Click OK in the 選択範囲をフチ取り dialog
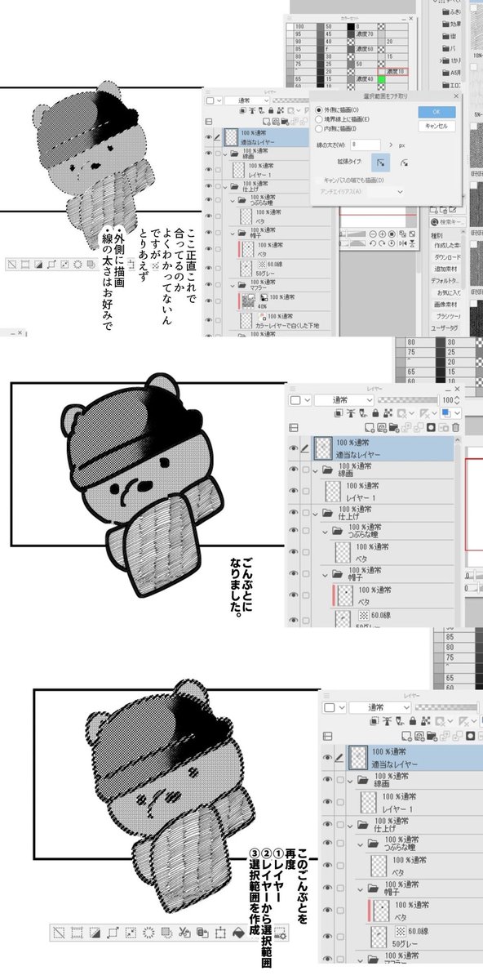 tap(436, 111)
